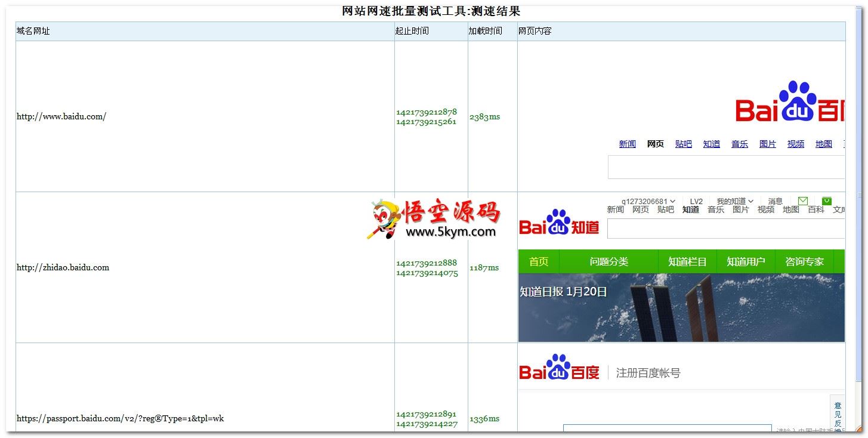Open the 新闻 link on the Baidu homepage preview

point(627,144)
